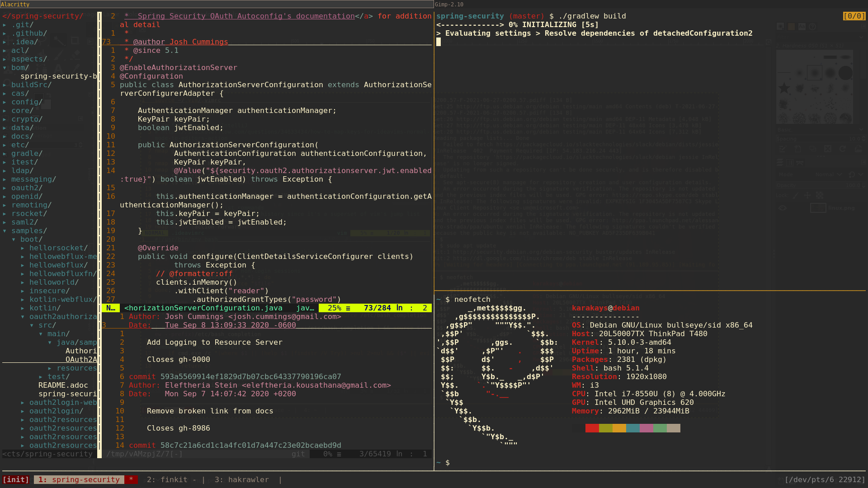
Task: Expand the .github/ directory arrow
Action: pyautogui.click(x=5, y=33)
